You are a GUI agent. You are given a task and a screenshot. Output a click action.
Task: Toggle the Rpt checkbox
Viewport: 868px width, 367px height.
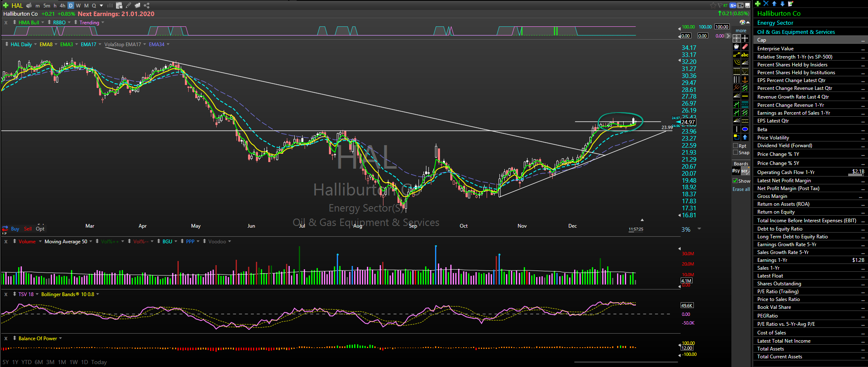click(x=736, y=146)
